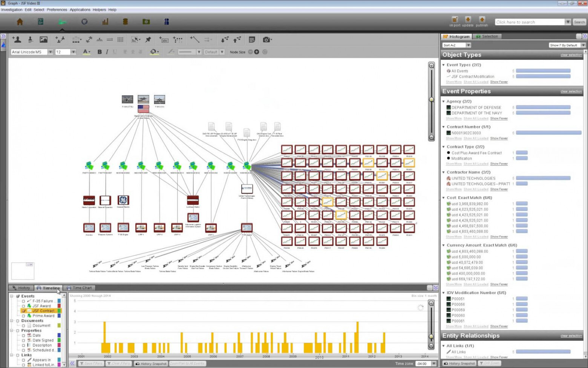Click the Search button
The height and width of the screenshot is (368, 588).
579,22
